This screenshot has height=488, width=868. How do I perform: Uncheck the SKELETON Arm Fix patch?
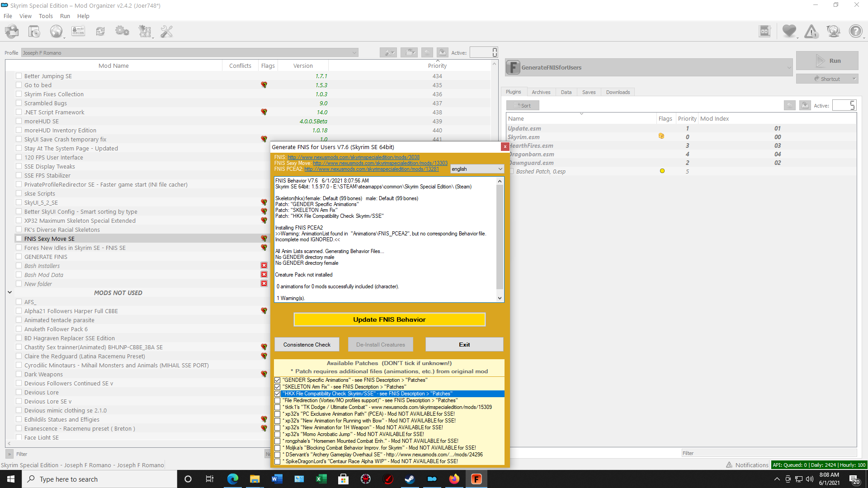[x=278, y=387]
